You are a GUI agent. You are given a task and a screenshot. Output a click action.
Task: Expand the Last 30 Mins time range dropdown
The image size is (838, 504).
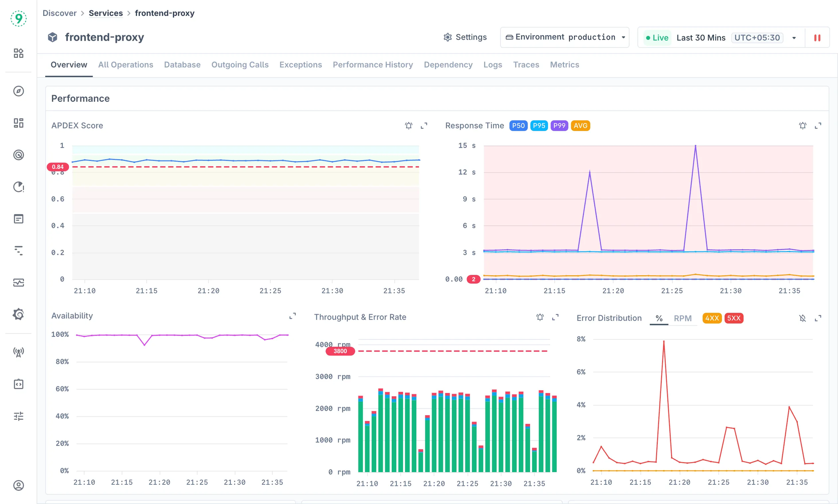tap(793, 37)
